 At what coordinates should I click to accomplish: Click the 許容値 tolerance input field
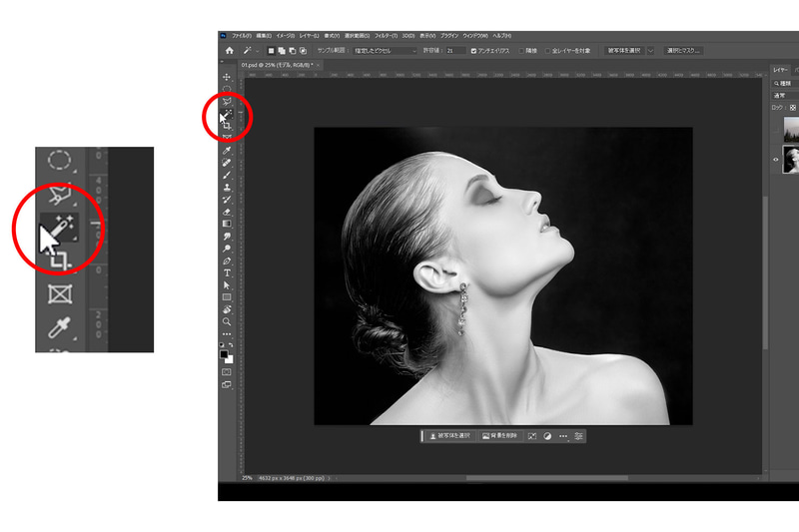coord(455,51)
